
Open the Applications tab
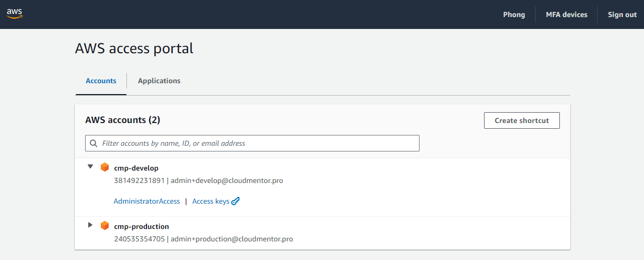159,81
